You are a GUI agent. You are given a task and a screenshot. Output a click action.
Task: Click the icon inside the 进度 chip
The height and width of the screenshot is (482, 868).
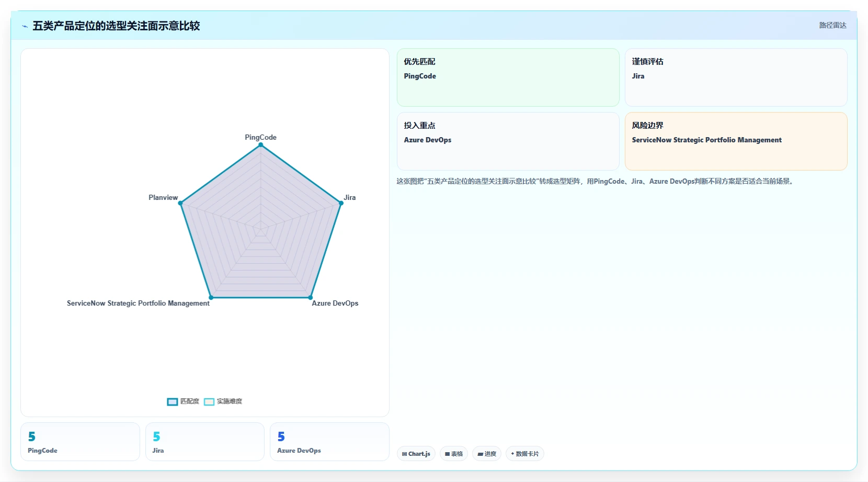[x=480, y=454]
